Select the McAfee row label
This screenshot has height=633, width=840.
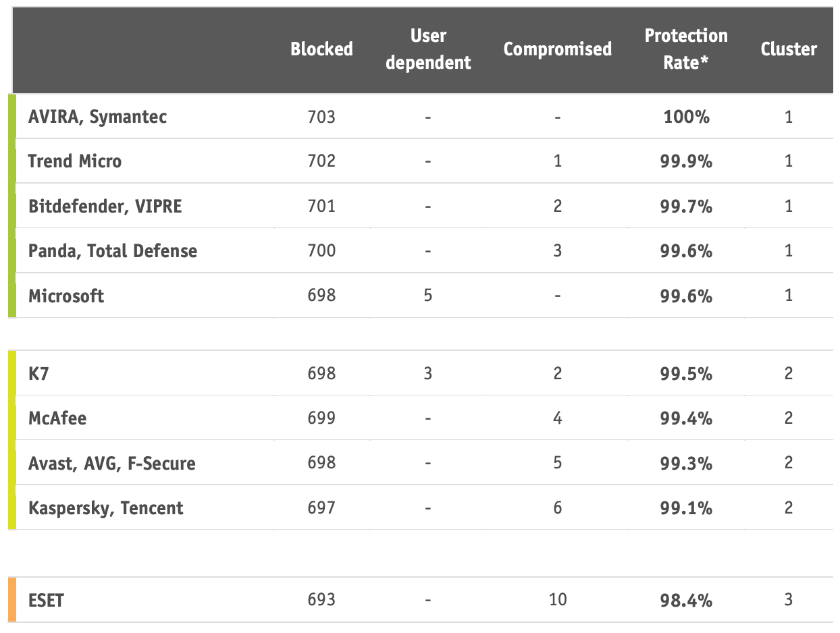coord(57,418)
